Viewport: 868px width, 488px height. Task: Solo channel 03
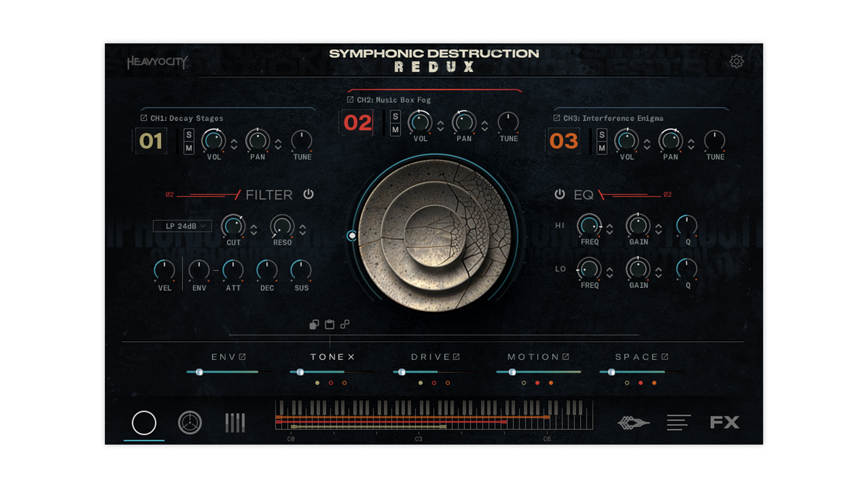pos(602,135)
